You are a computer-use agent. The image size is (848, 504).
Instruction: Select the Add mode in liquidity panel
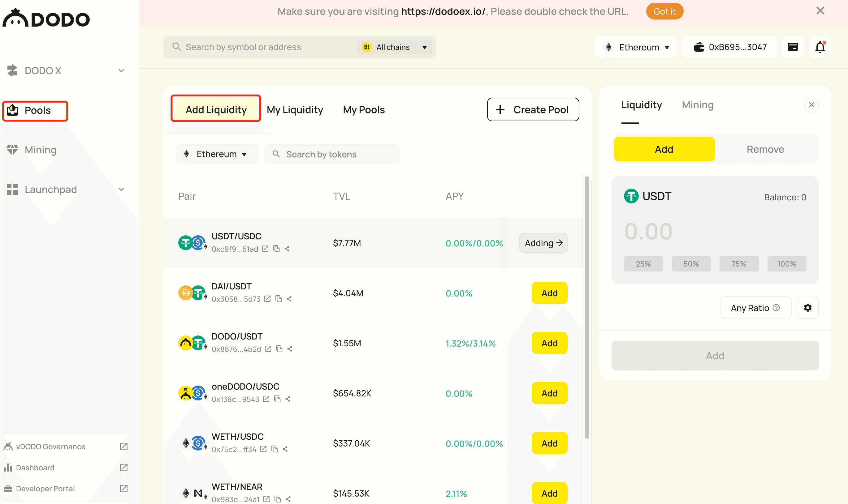(664, 149)
